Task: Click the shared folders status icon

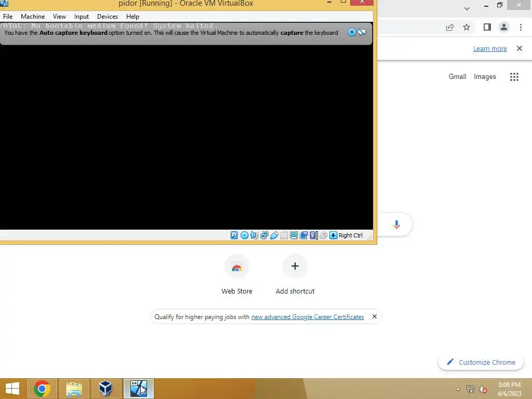Action: click(x=284, y=235)
